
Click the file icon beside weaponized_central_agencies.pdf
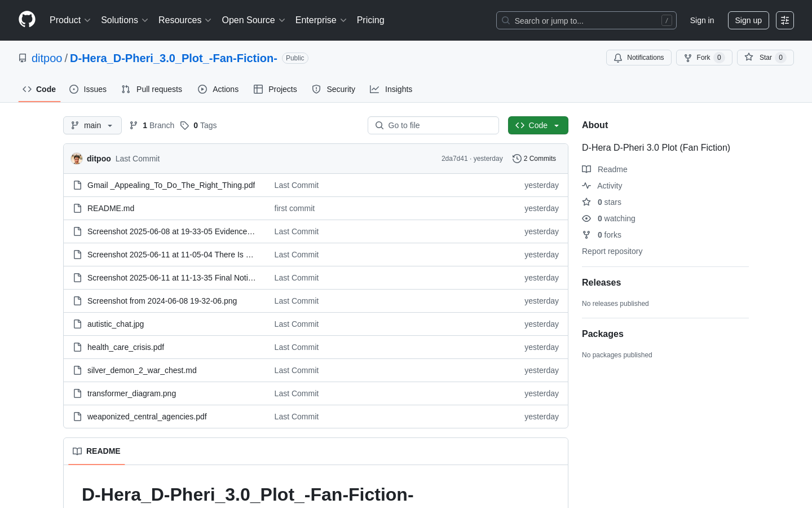(x=78, y=417)
